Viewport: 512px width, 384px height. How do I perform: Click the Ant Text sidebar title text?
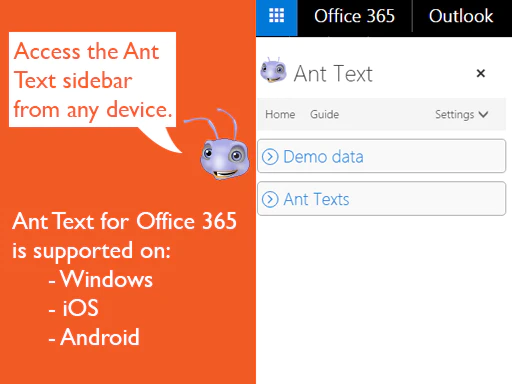[333, 73]
